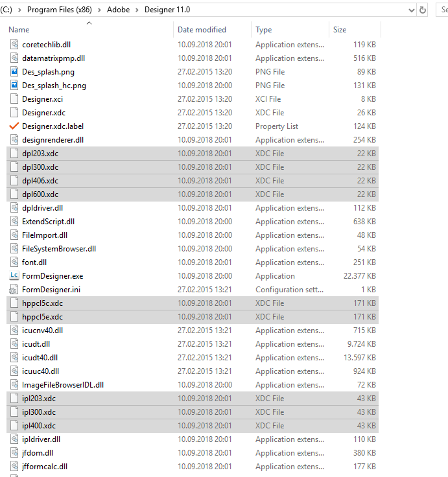Click the jfdom.dll file icon
448x477 pixels.
[x=14, y=453]
